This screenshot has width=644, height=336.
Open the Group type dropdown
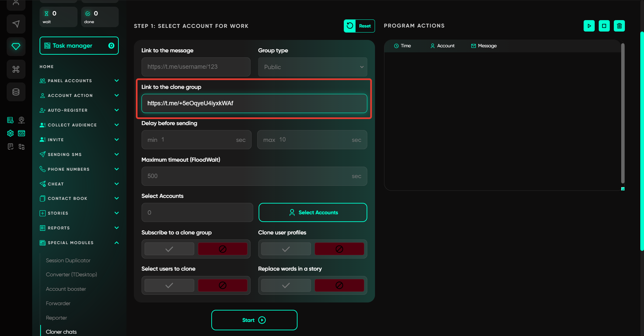pos(312,67)
